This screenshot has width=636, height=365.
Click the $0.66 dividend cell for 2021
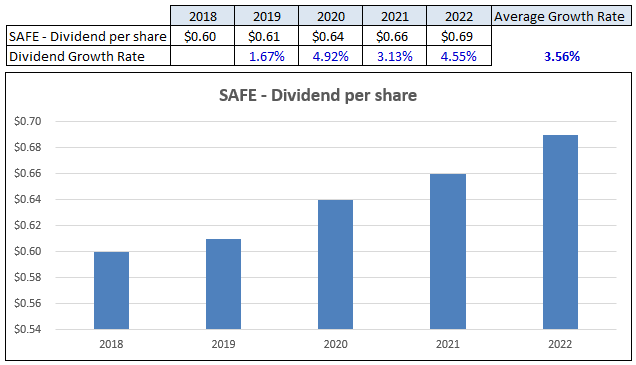click(395, 36)
